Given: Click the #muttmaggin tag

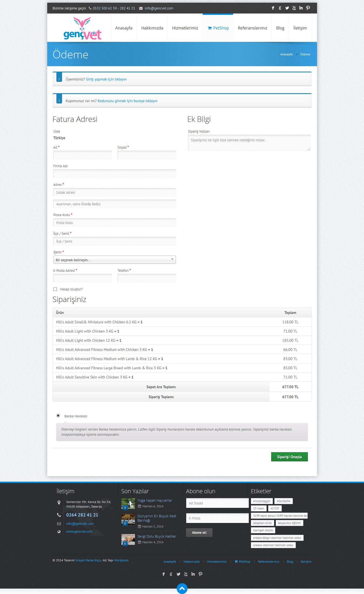Looking at the screenshot, I should (x=262, y=501).
